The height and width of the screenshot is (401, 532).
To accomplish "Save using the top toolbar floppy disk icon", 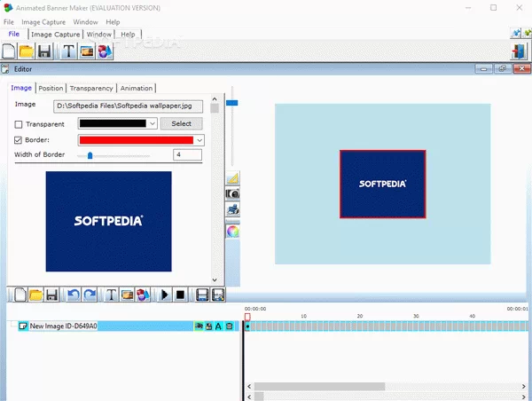I will tap(44, 51).
